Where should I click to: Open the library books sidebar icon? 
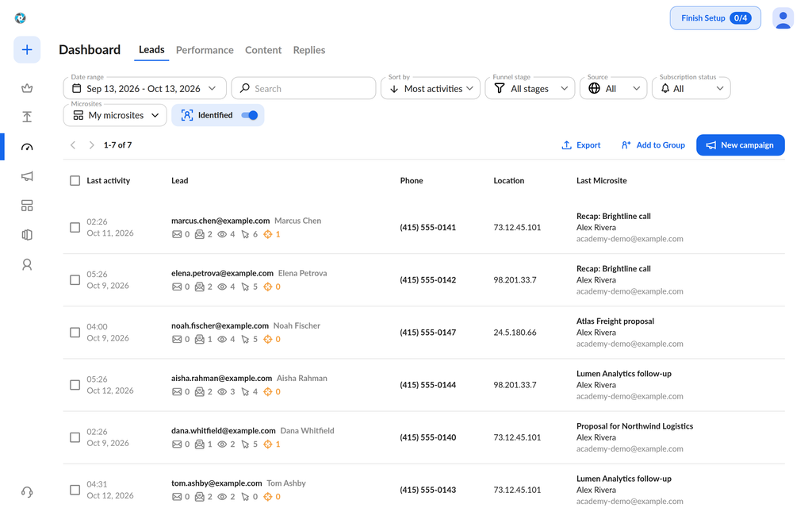(27, 235)
